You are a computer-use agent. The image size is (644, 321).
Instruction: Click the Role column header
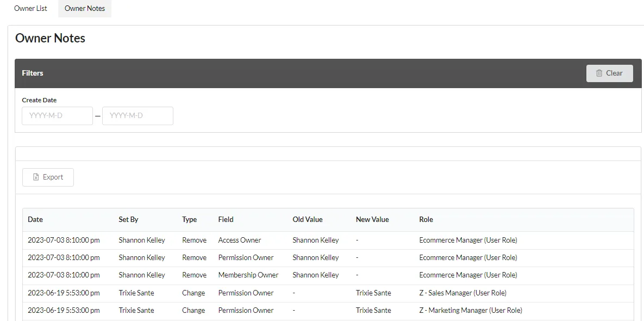(x=426, y=219)
